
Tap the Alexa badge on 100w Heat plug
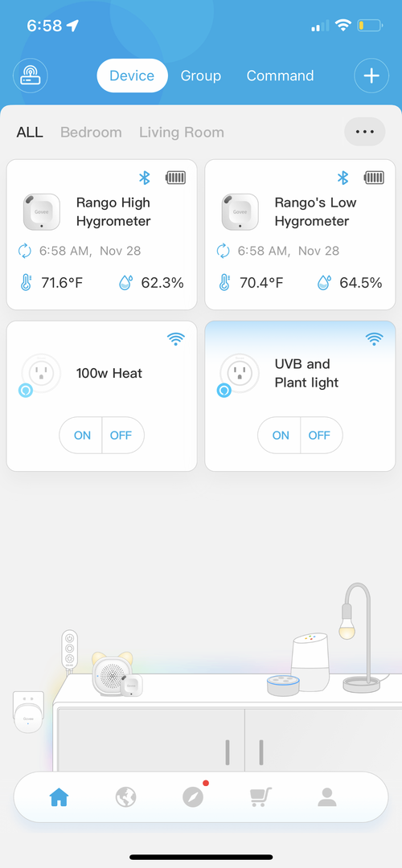point(26,391)
